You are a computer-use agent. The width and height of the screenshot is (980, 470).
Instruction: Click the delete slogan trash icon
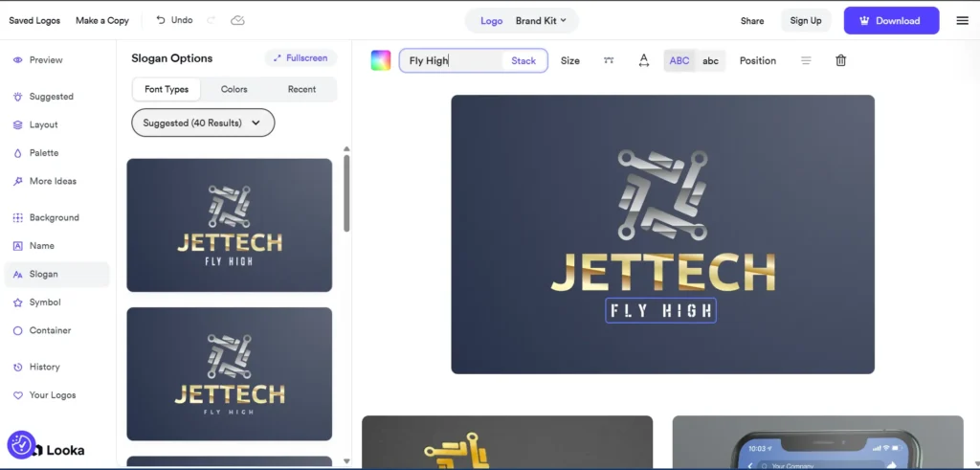coord(840,60)
